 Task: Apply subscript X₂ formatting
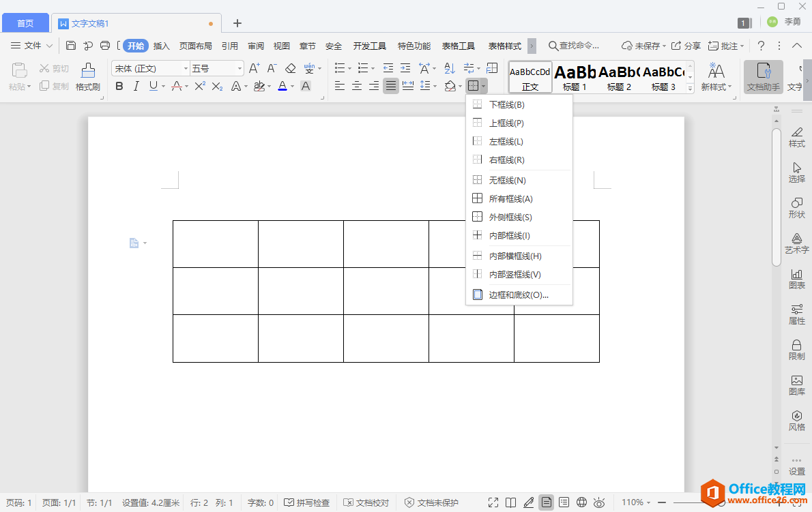coord(218,87)
